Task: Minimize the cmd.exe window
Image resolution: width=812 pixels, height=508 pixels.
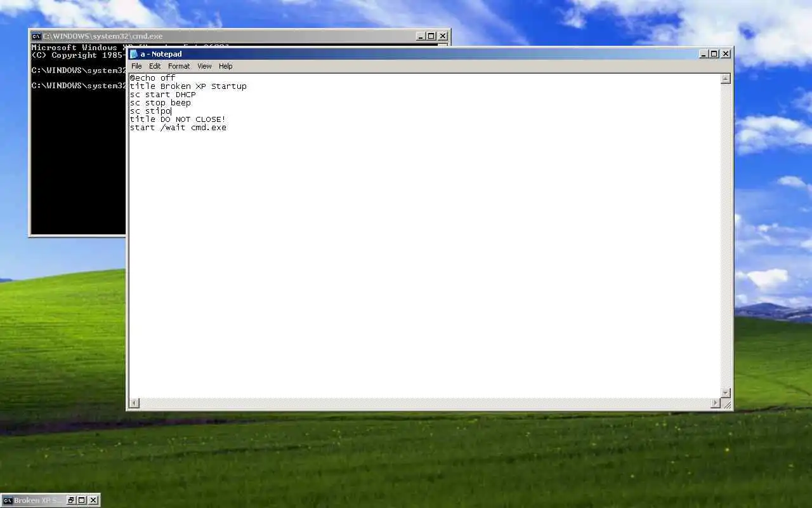Action: pos(421,36)
